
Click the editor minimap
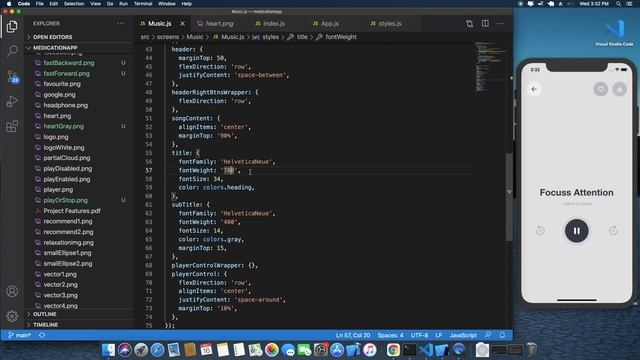[x=490, y=67]
